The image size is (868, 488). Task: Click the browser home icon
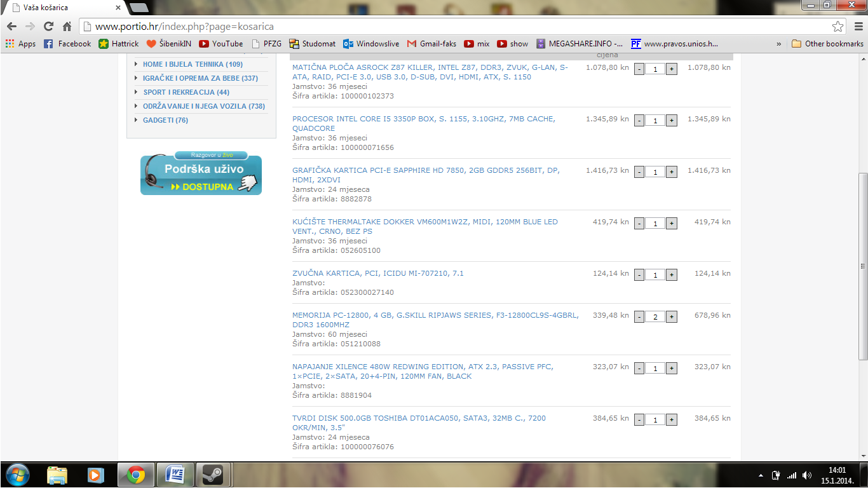67,27
